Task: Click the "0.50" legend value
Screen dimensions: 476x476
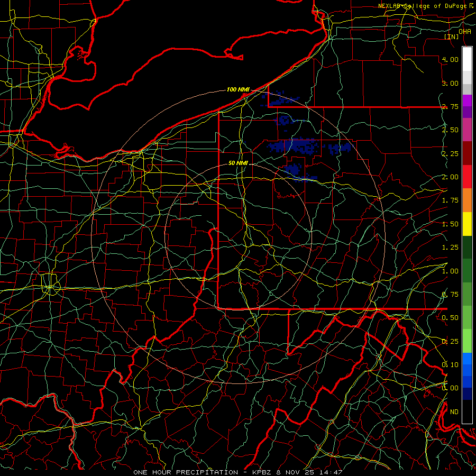Action: tap(450, 318)
